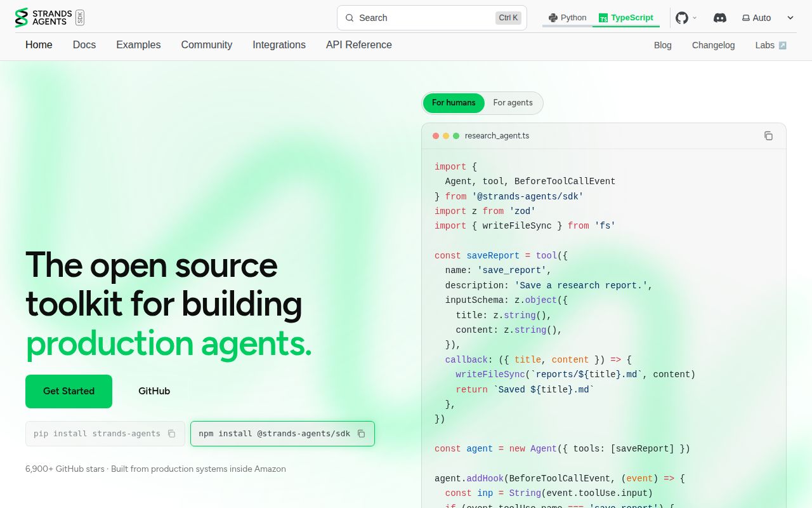Copy the npm install command
Viewport: 812px width, 508px height.
click(361, 434)
